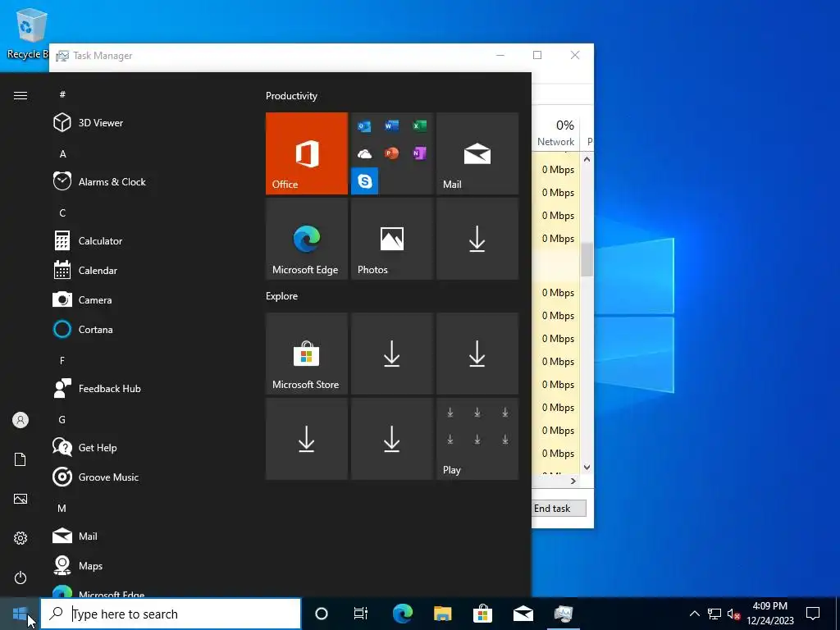Open the notification Action Center
The image size is (840, 630).
click(813, 614)
